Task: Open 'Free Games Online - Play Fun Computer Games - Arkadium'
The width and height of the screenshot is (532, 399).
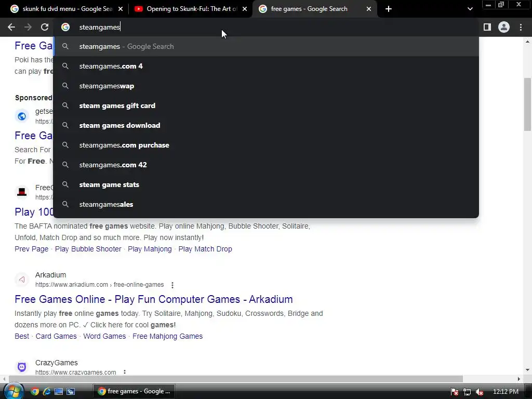Action: (x=154, y=299)
